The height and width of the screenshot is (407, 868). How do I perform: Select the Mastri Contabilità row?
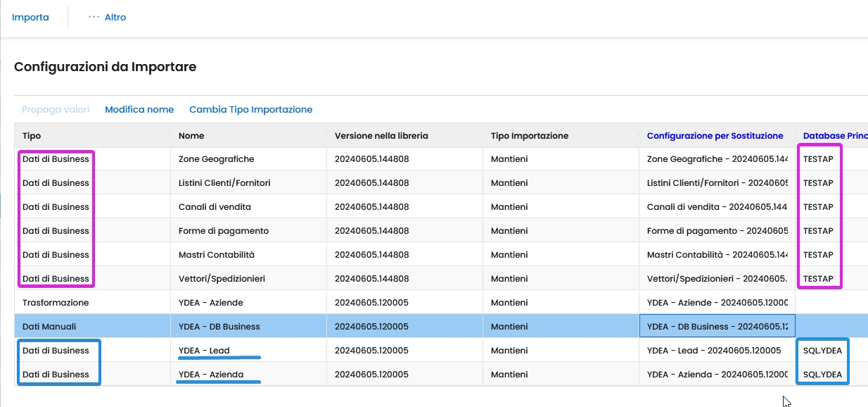tap(216, 255)
